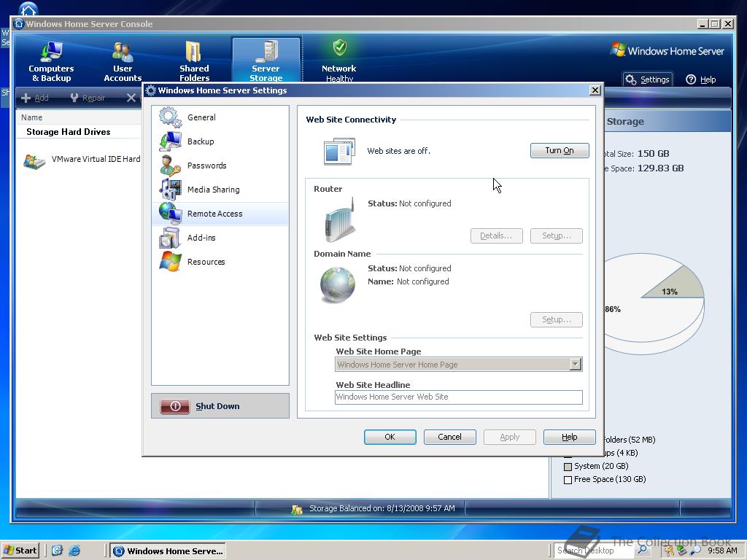The image size is (747, 560).
Task: Click the Shut Down button label
Action: click(217, 406)
